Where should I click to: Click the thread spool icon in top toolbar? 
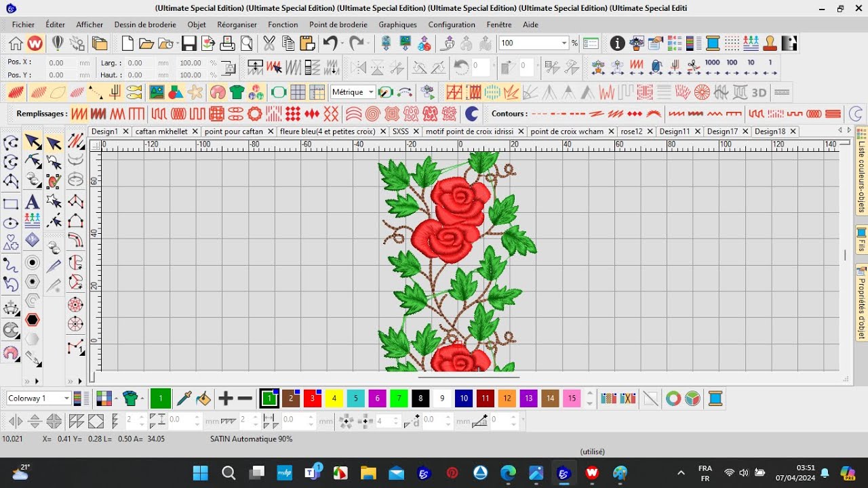click(x=713, y=43)
